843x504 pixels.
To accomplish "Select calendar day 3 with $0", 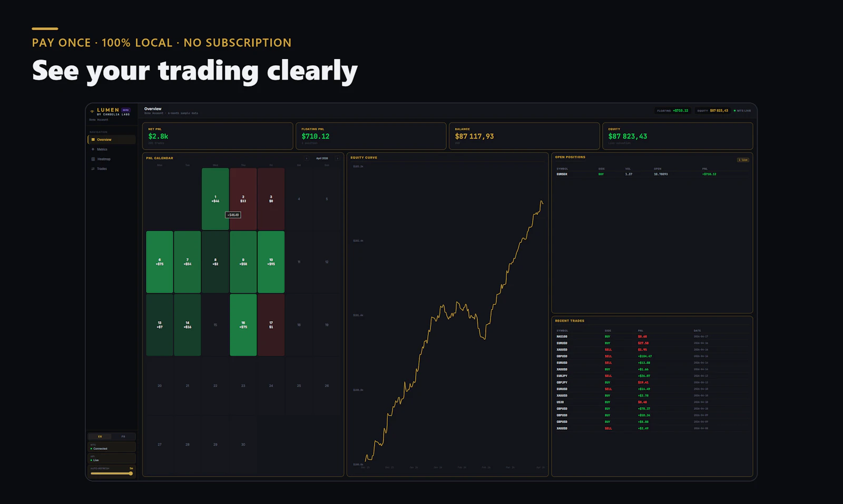I will coord(271,199).
